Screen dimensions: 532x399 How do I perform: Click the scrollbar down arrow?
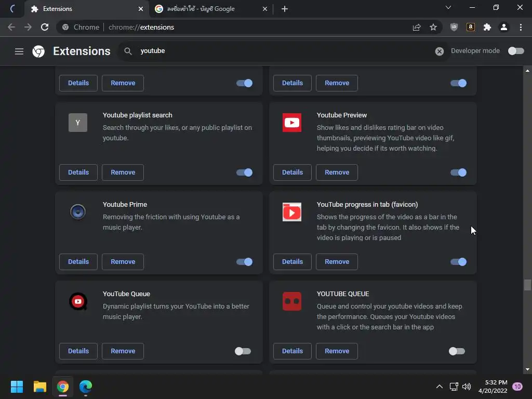coord(527,369)
